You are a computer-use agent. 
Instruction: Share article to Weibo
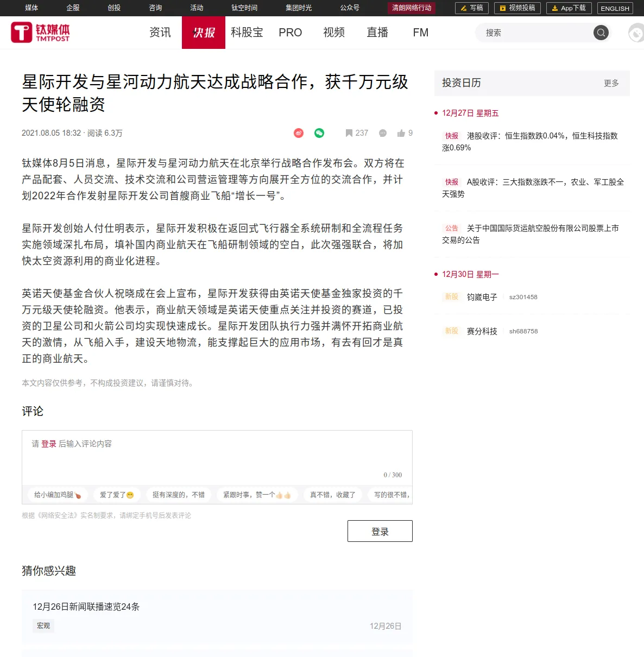299,133
